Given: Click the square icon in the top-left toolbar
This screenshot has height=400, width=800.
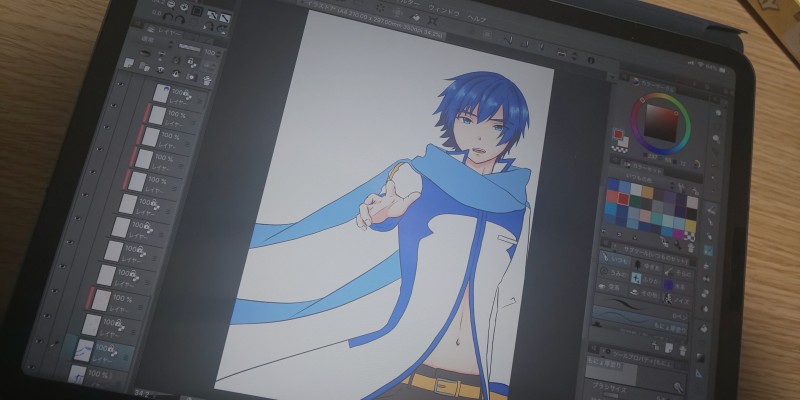Looking at the screenshot, I should [x=197, y=11].
